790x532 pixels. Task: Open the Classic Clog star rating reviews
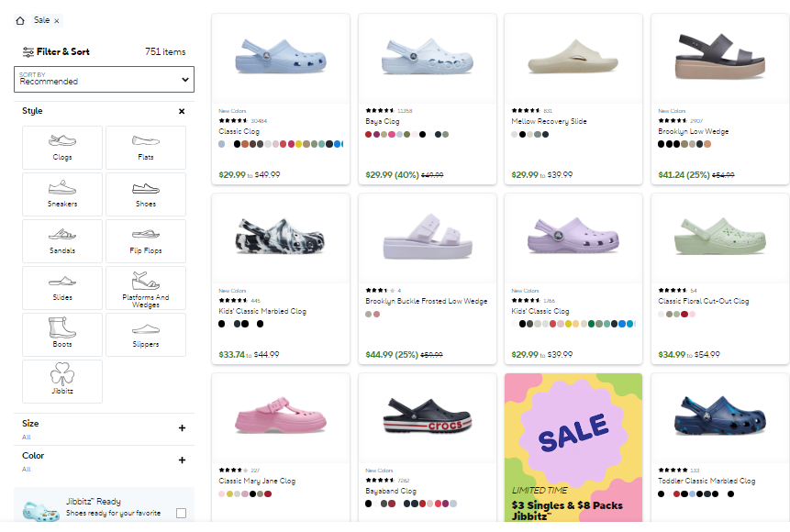tap(233, 121)
